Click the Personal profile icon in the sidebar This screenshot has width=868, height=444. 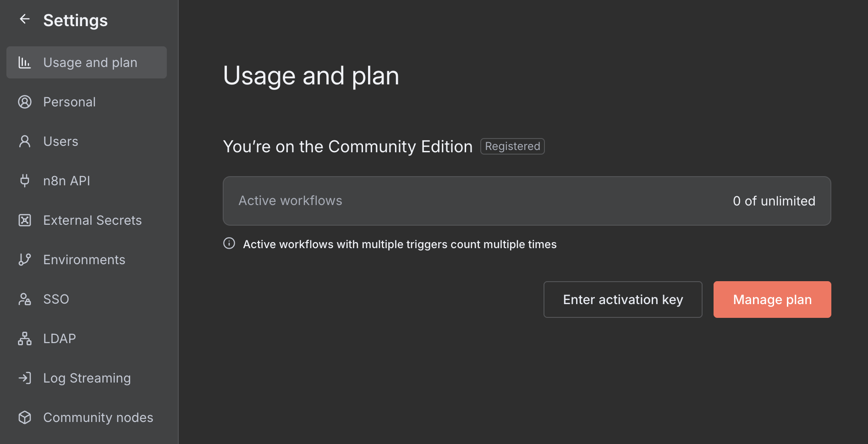coord(25,102)
